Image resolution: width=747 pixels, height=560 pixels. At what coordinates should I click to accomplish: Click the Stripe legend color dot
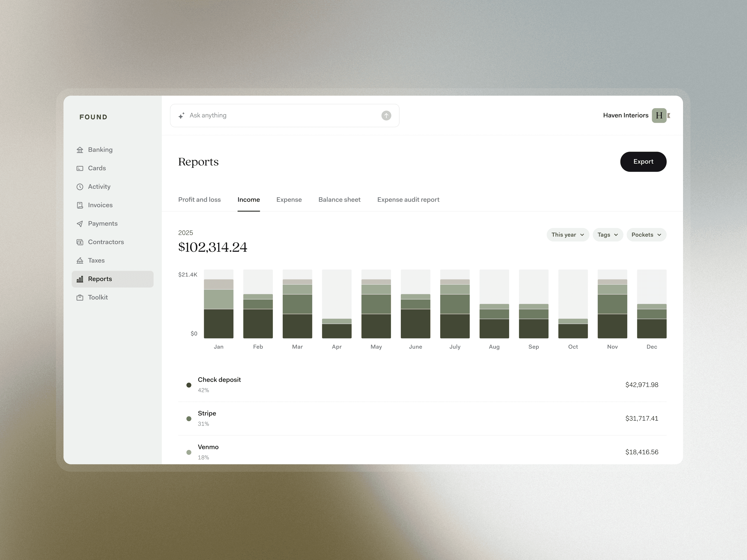coord(189,419)
